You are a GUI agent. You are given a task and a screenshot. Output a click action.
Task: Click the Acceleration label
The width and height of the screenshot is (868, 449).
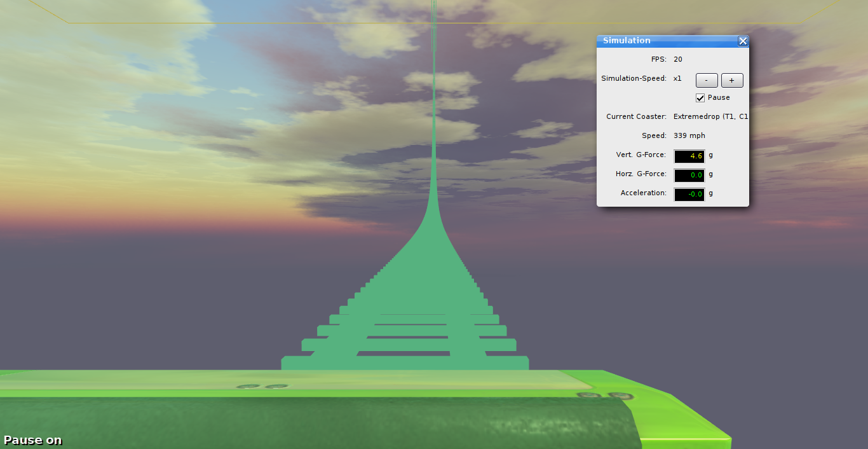pos(643,193)
